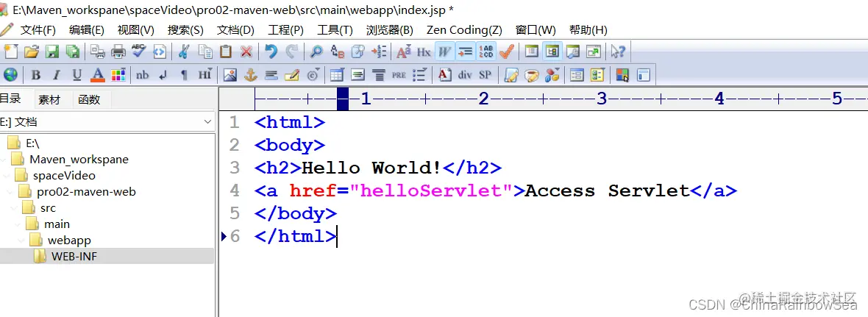Open the colored shapes object dropdown icon

click(x=552, y=75)
